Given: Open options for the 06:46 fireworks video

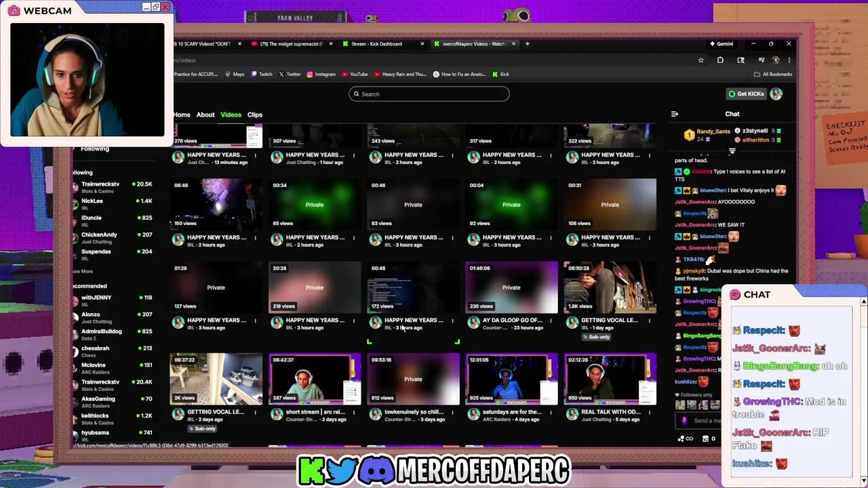Looking at the screenshot, I should (255, 238).
